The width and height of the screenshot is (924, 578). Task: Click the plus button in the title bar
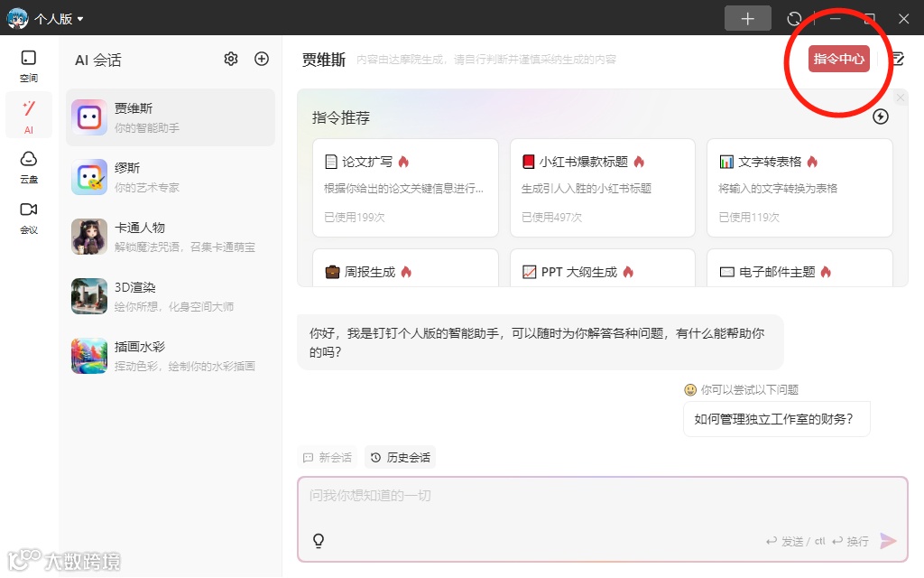[x=747, y=18]
